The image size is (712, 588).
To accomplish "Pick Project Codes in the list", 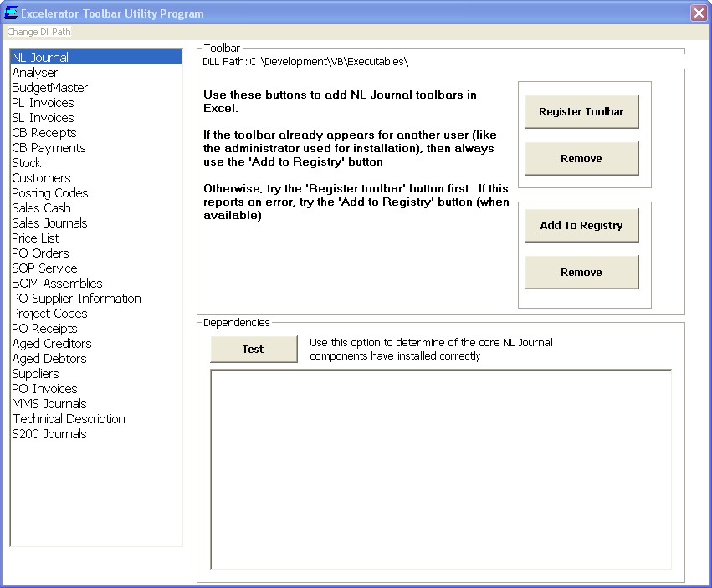I will (96, 314).
